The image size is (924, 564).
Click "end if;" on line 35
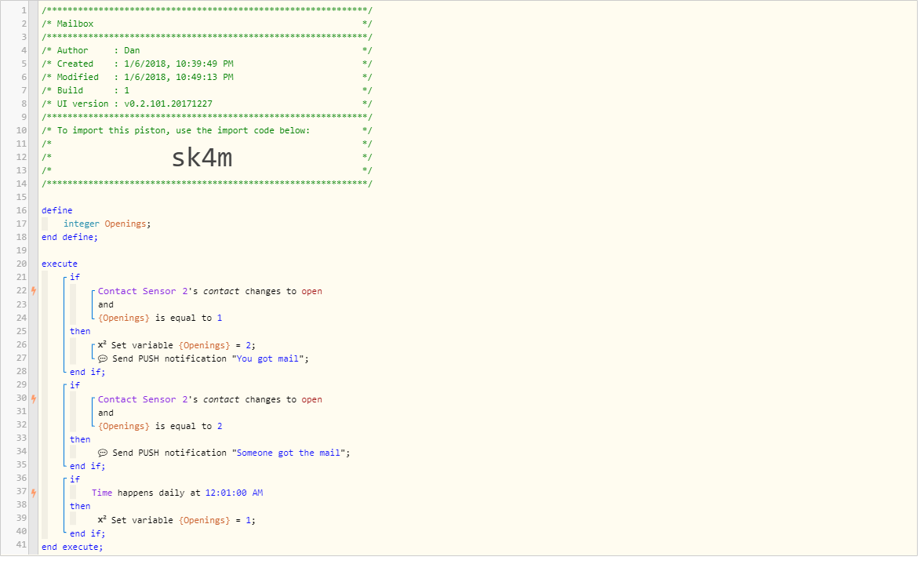[87, 466]
